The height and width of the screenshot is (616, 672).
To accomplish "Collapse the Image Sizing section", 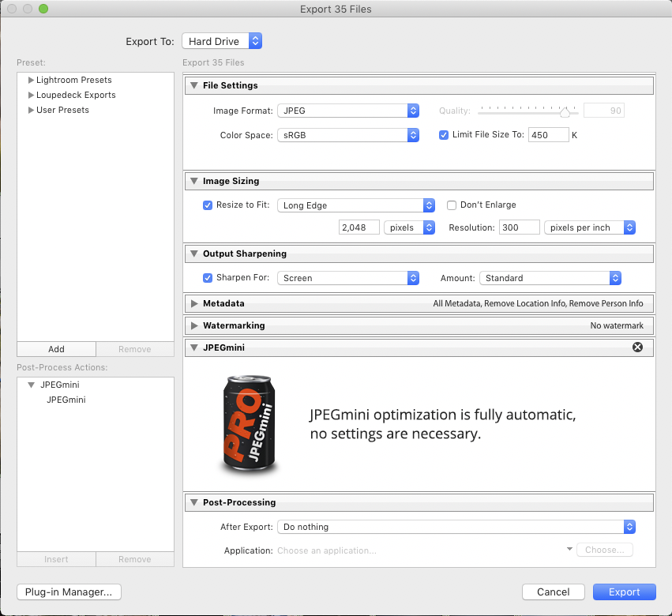I will click(194, 181).
